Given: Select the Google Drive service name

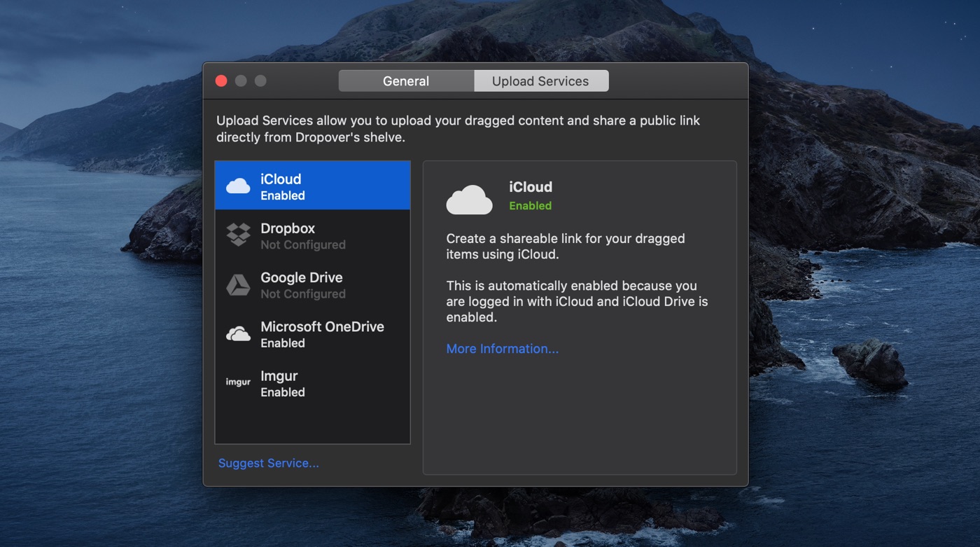Looking at the screenshot, I should coord(302,277).
